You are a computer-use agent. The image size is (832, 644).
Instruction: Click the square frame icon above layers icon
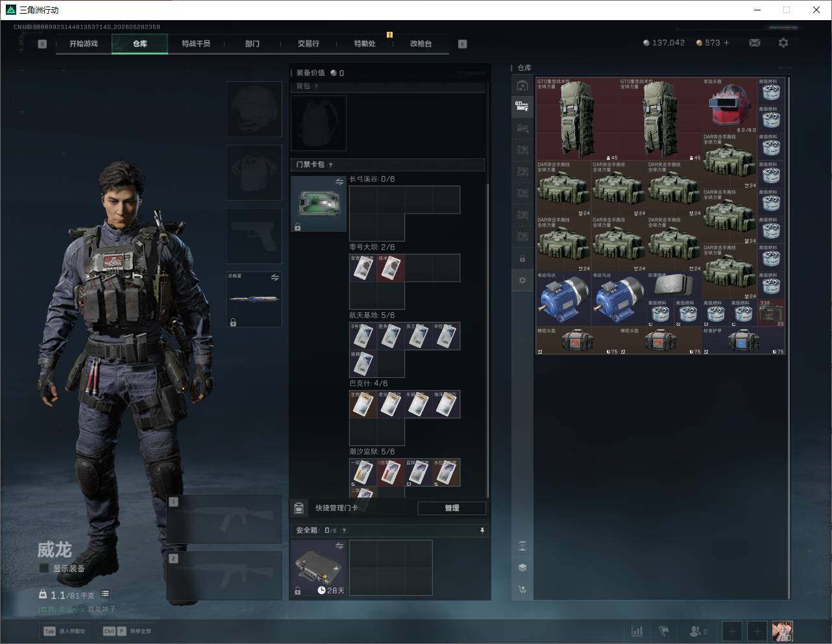click(x=522, y=546)
